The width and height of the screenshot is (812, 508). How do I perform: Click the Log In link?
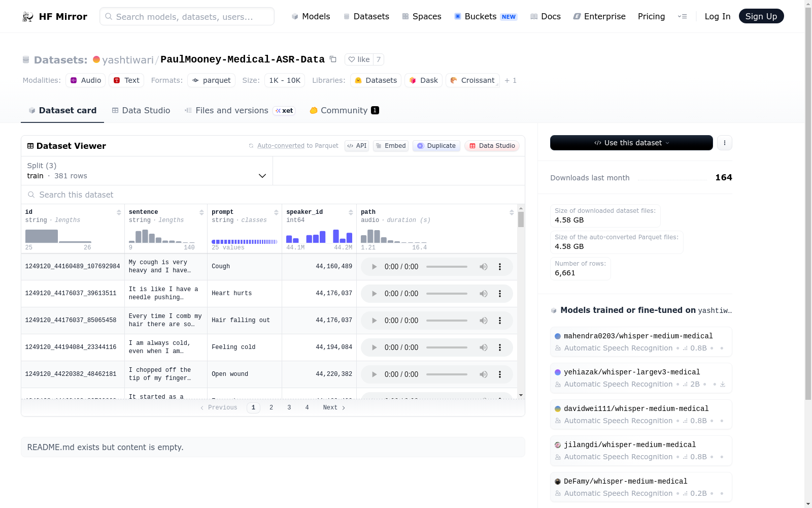pos(718,16)
